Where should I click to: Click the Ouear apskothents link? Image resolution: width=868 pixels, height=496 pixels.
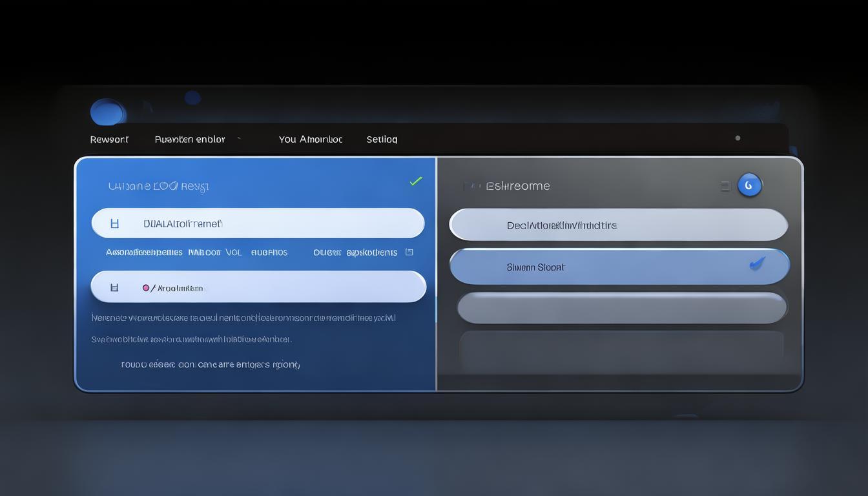click(x=355, y=253)
